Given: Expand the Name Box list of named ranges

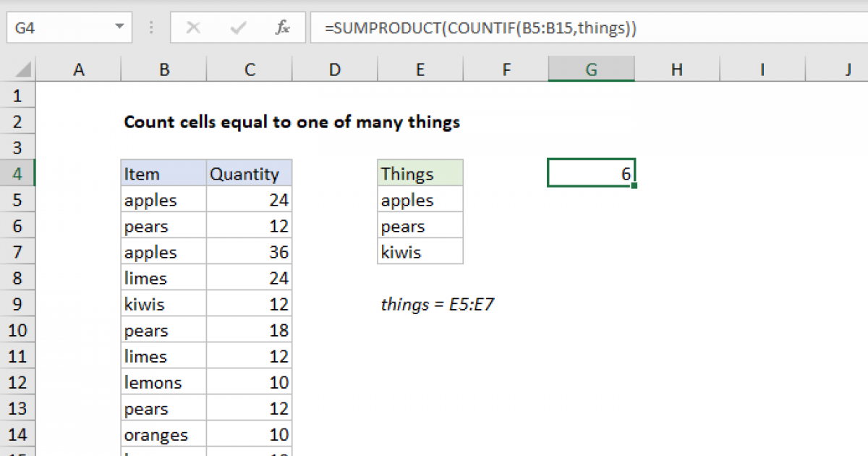Looking at the screenshot, I should coord(118,28).
